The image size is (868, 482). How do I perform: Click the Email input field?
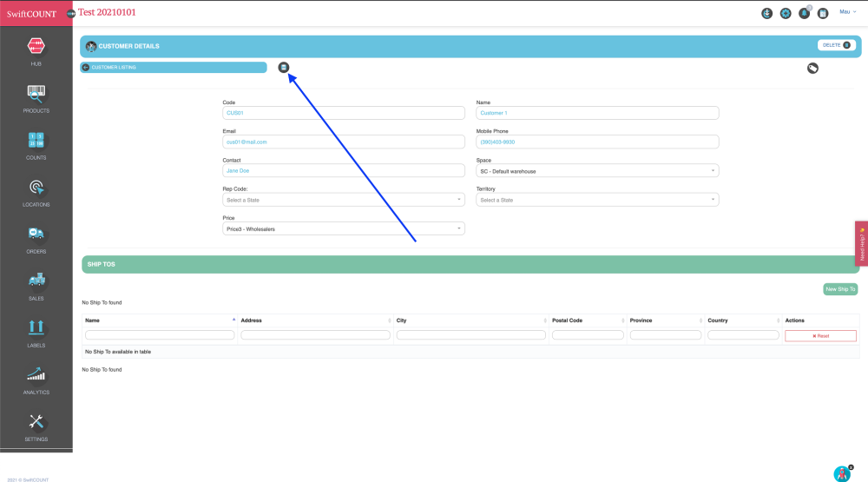click(343, 142)
